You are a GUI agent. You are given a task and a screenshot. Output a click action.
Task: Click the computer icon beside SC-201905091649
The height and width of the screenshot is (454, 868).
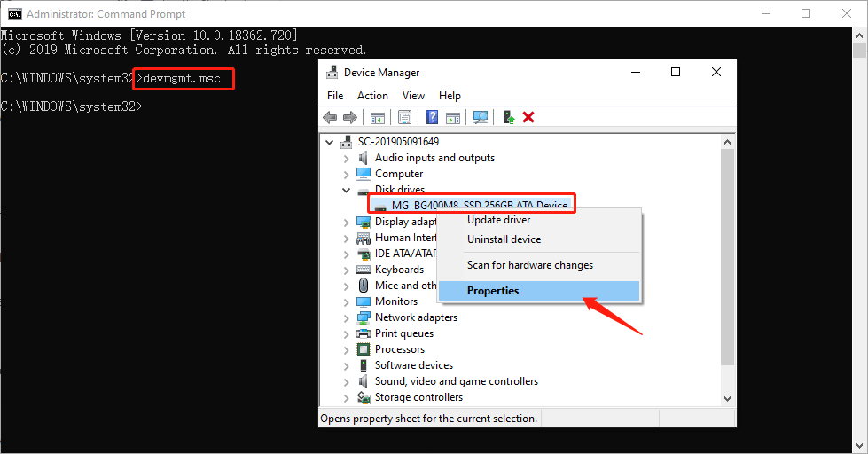(347, 142)
